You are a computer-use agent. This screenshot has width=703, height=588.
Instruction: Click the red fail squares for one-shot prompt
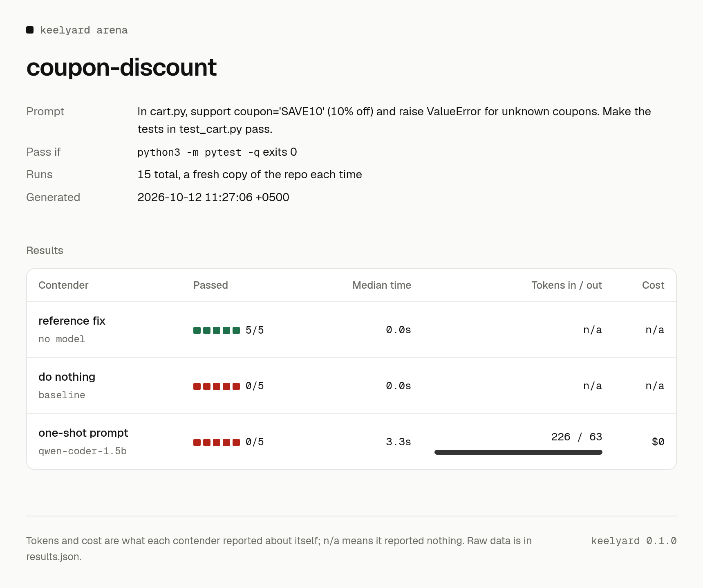tap(217, 442)
